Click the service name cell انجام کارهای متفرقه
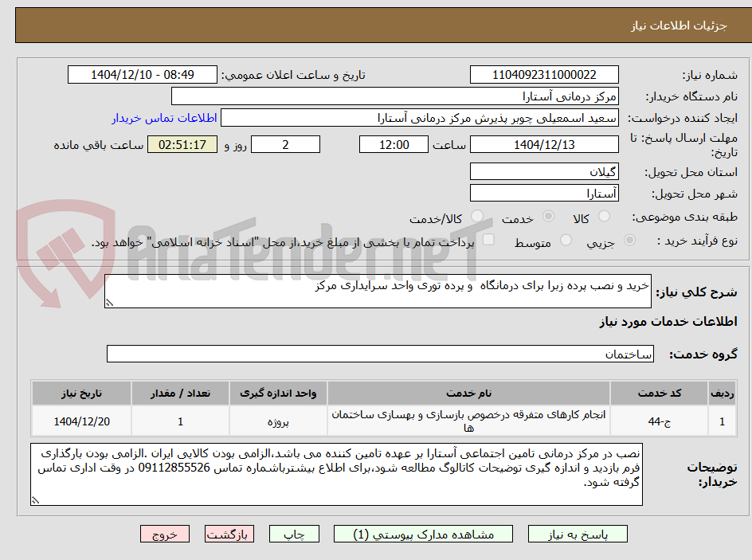This screenshot has width=752, height=560. click(x=468, y=421)
